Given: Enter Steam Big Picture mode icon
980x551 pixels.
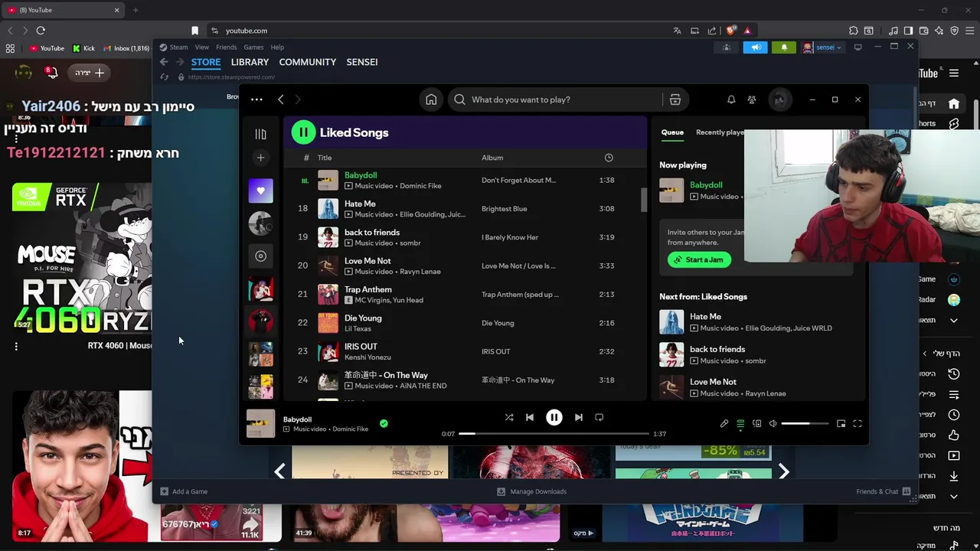Looking at the screenshot, I should pos(857,47).
